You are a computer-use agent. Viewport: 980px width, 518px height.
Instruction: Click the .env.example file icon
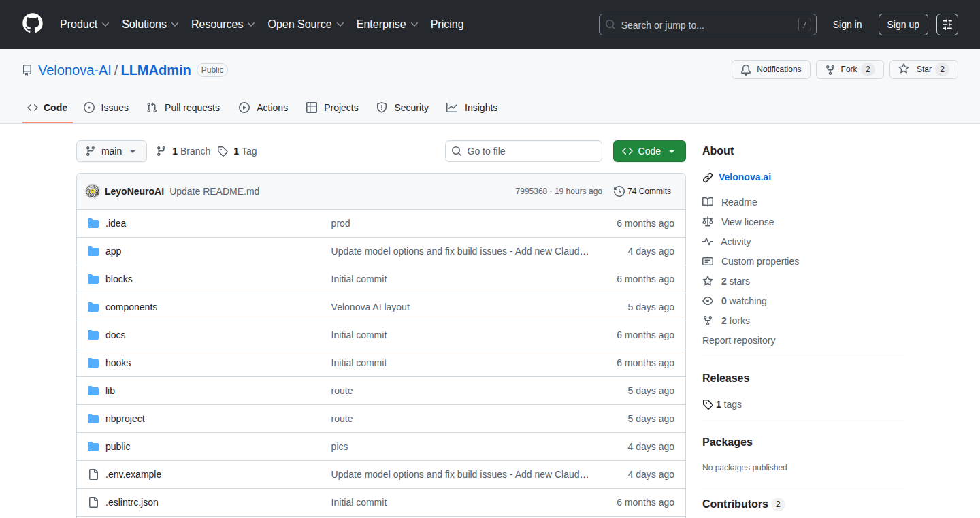coord(93,474)
